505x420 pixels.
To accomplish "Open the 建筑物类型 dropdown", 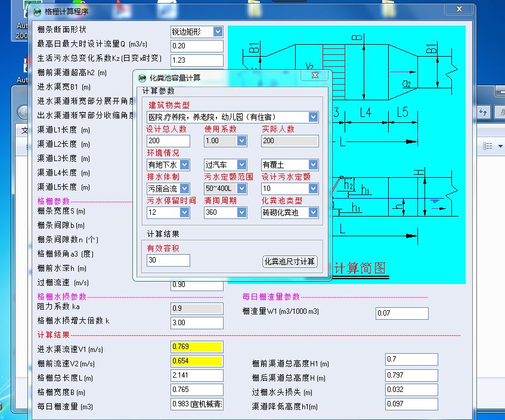I will pos(313,117).
